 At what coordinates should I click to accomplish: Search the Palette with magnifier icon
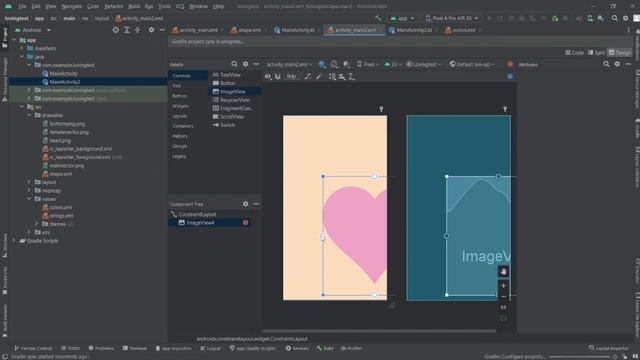tap(234, 64)
